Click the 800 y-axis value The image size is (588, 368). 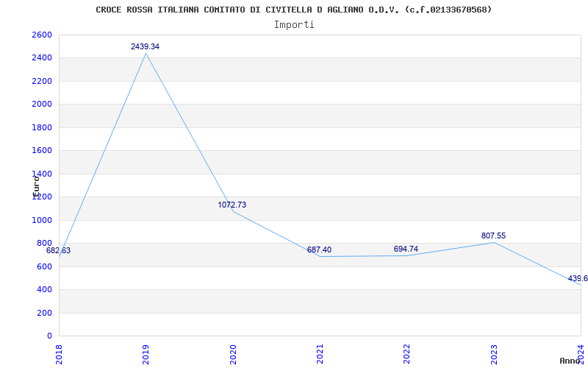[44, 244]
